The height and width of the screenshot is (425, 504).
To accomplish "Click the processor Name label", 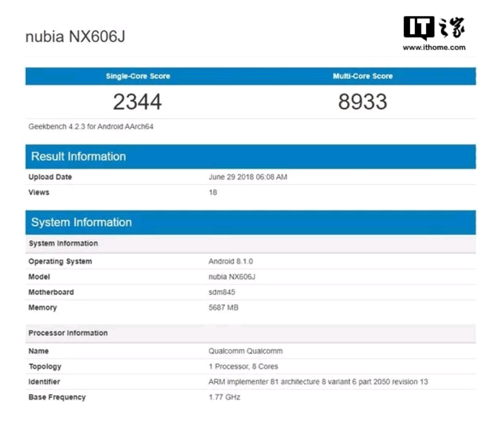I will point(39,351).
